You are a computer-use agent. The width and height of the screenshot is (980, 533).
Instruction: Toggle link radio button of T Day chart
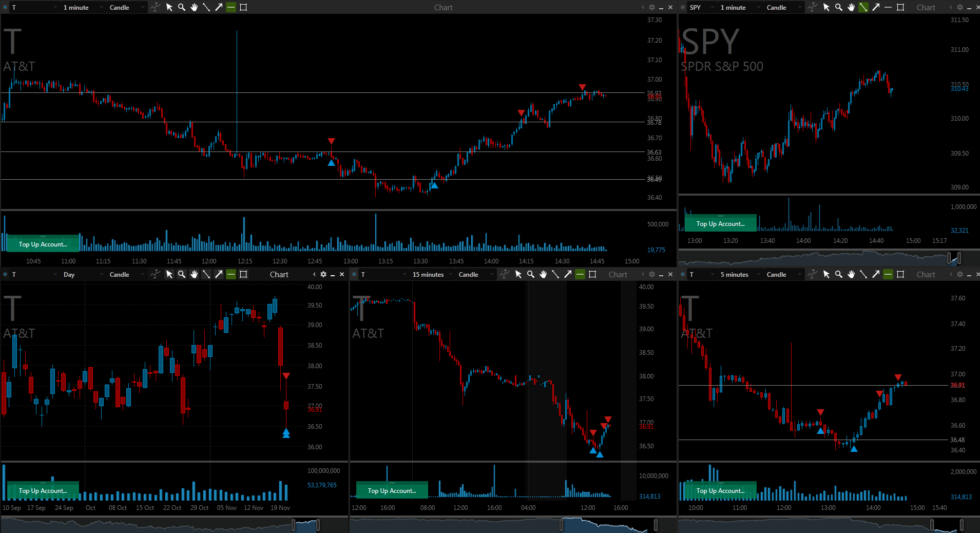tap(5, 274)
